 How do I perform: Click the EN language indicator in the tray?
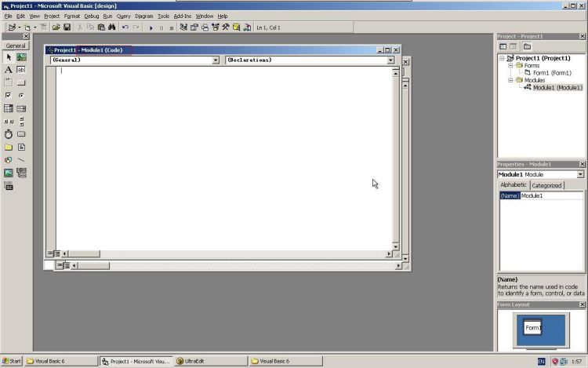[542, 361]
